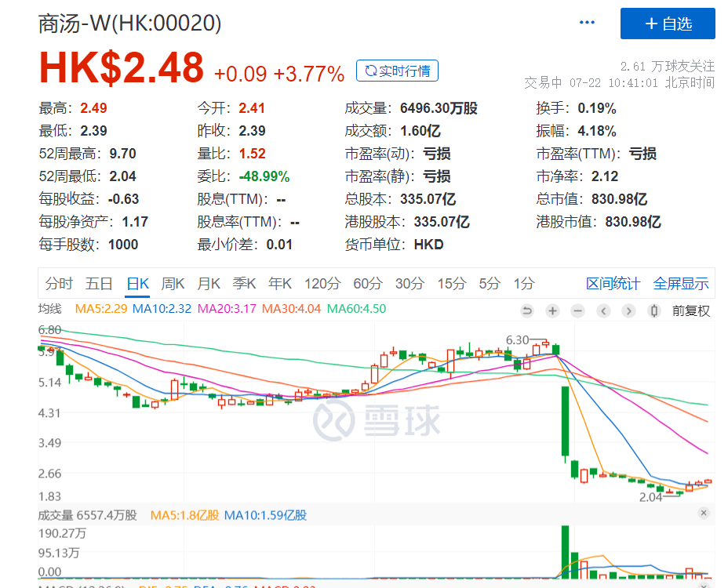The width and height of the screenshot is (728, 588).
Task: Switch to the 五日 chart tab
Action: pos(99,283)
